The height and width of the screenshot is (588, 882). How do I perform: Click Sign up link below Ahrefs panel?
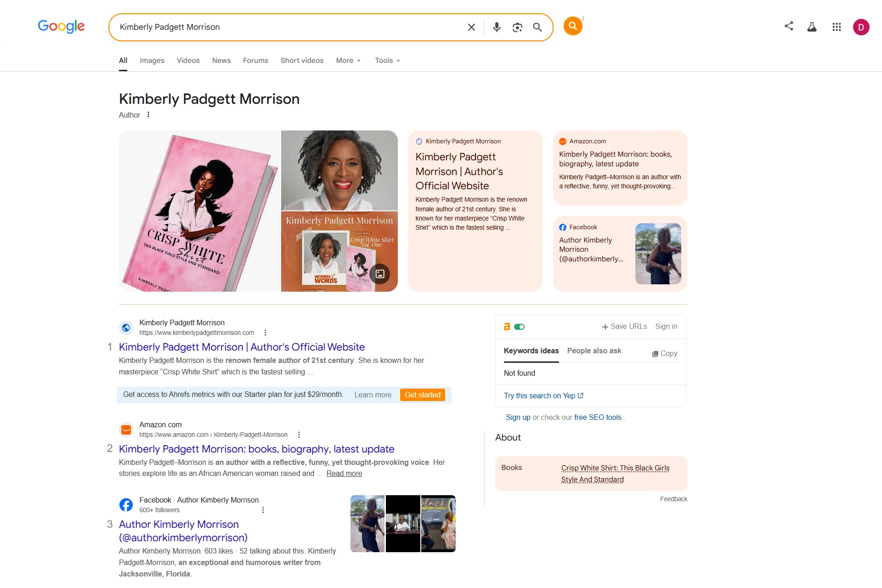tap(518, 418)
